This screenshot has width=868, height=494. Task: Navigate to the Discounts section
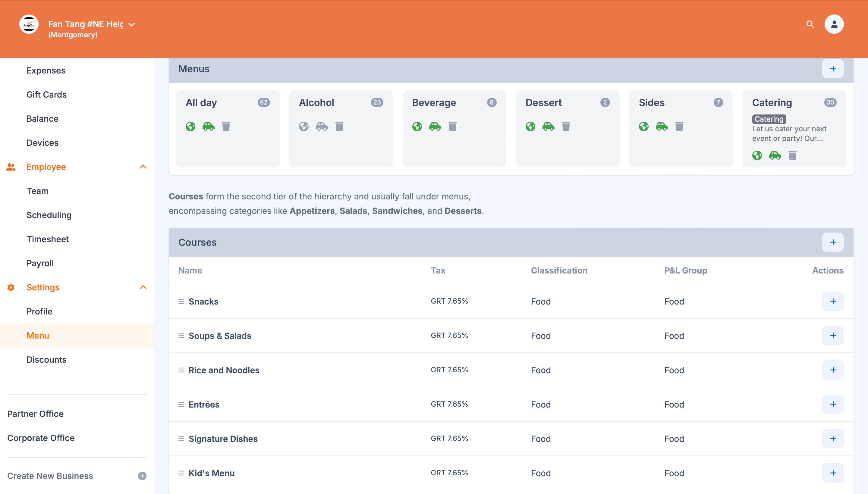pyautogui.click(x=46, y=359)
